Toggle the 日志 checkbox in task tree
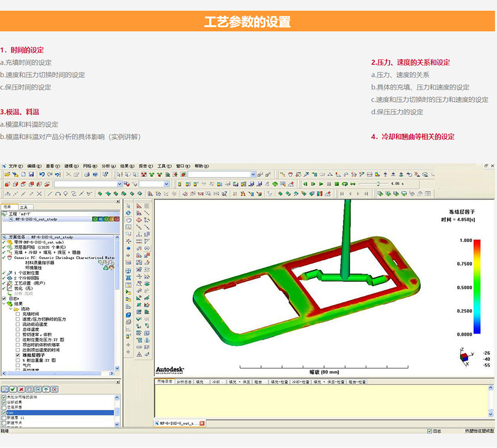The image size is (497, 448). click(4, 299)
